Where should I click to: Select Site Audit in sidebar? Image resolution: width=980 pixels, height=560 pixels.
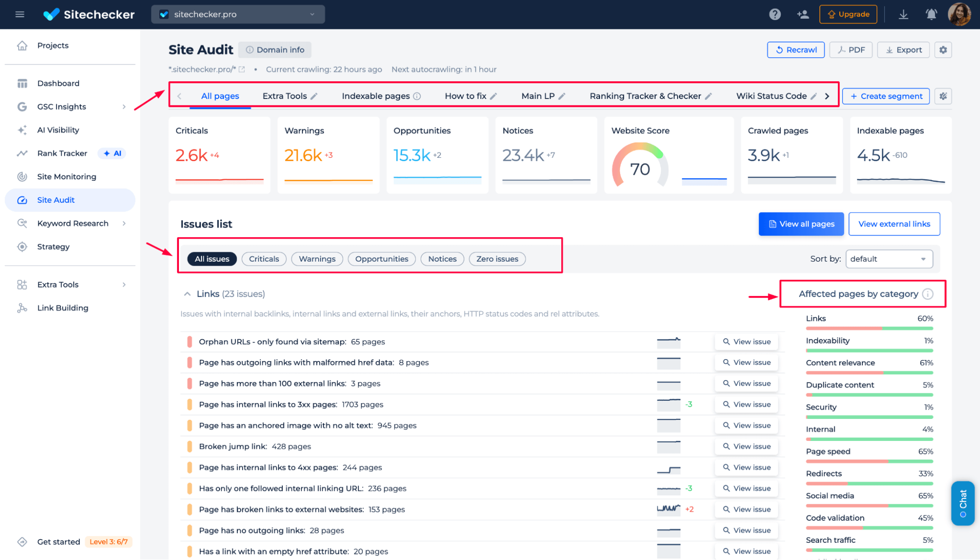[x=70, y=200]
